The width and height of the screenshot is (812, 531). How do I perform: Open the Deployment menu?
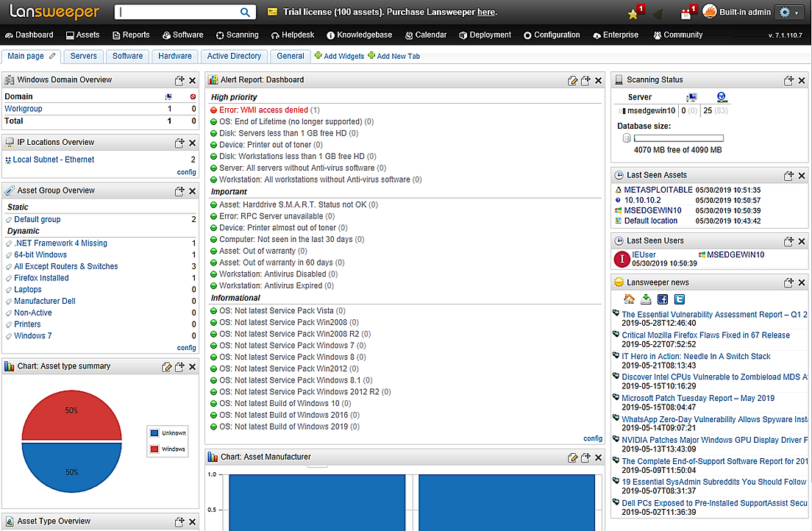pyautogui.click(x=485, y=35)
